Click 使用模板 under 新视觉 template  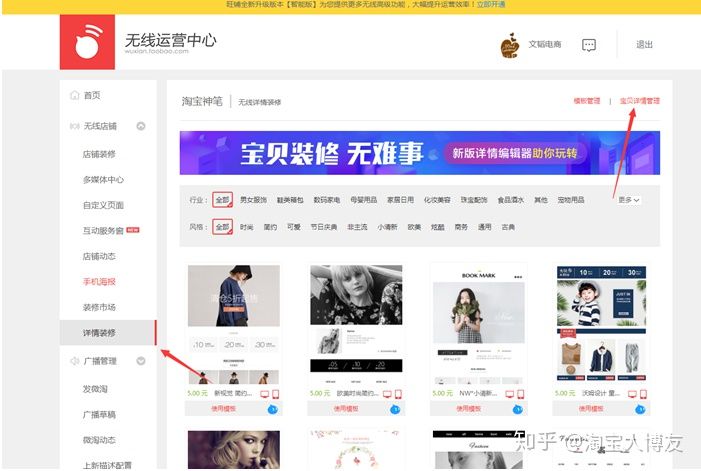click(x=224, y=408)
